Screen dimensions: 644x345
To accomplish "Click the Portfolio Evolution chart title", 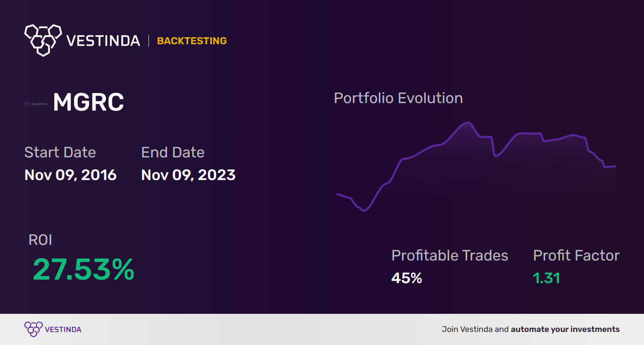I will click(398, 98).
